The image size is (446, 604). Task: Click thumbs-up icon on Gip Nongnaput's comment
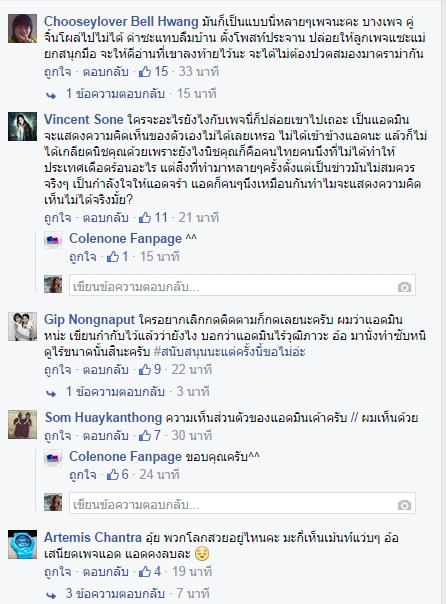(x=145, y=369)
